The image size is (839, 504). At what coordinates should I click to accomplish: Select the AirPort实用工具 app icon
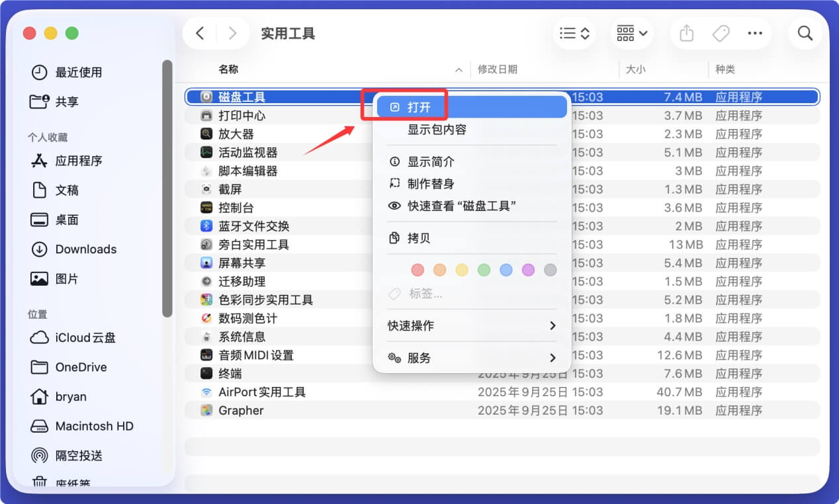[x=205, y=392]
